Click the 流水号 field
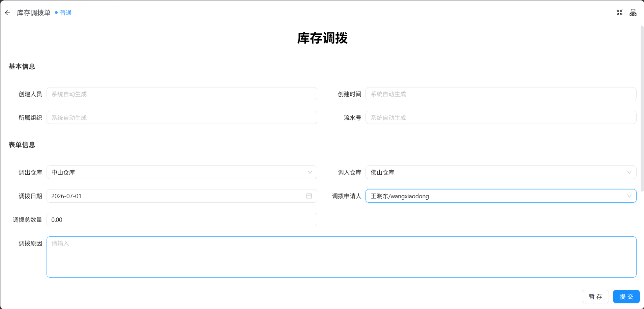The height and width of the screenshot is (309, 644). [501, 118]
